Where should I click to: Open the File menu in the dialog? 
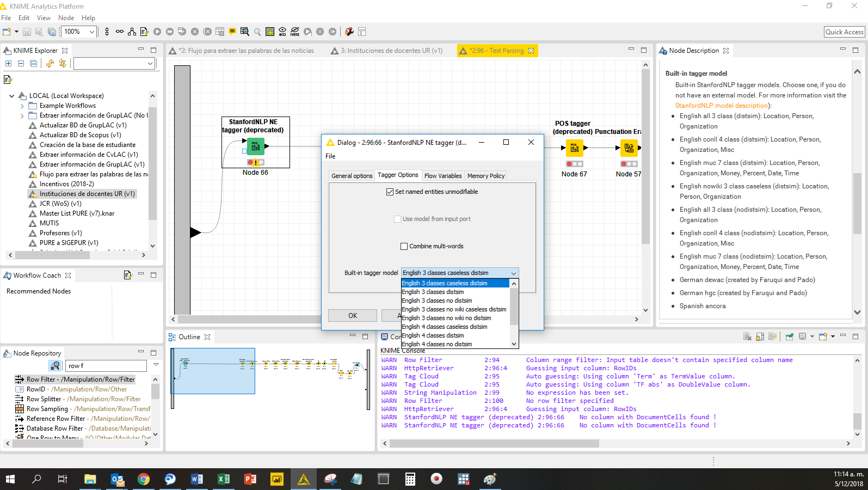[330, 156]
